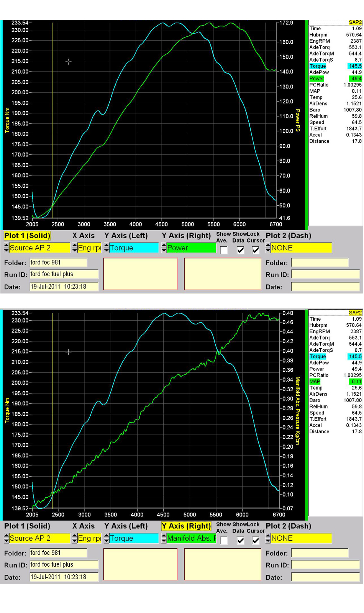This screenshot has width=364, height=613.
Task: Open the NONE Plot 2 field in Power plot panel
Action: (x=301, y=248)
